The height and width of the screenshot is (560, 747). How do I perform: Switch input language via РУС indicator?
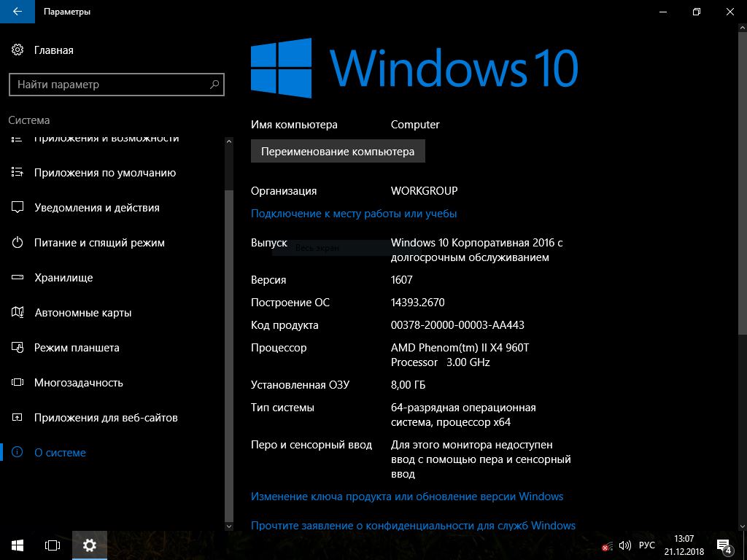coord(647,545)
